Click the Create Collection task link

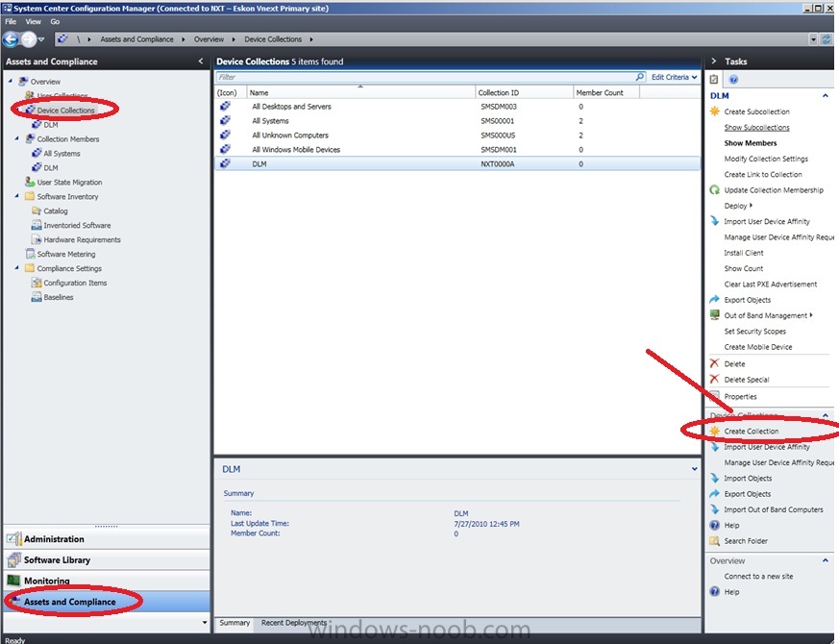pyautogui.click(x=752, y=431)
